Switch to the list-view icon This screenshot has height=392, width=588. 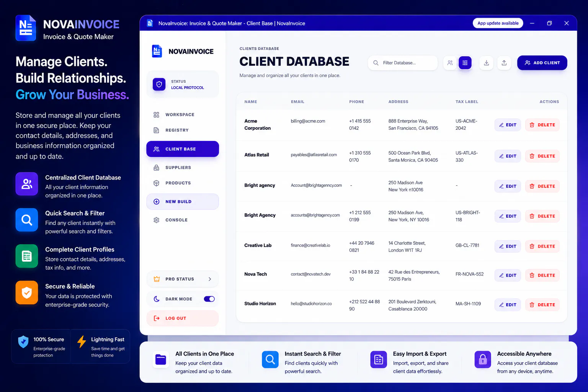coord(465,63)
